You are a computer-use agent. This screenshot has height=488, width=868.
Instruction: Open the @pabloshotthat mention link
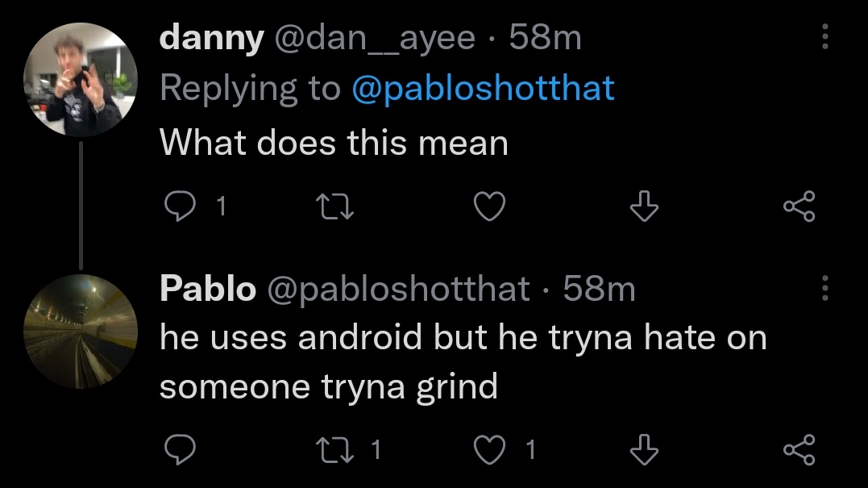[x=483, y=88]
